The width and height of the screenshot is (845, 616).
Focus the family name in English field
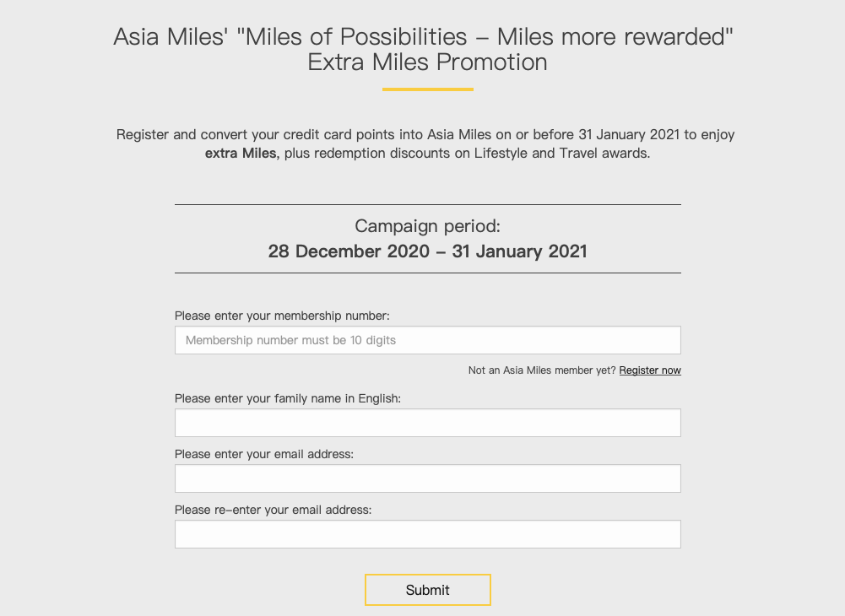[427, 423]
